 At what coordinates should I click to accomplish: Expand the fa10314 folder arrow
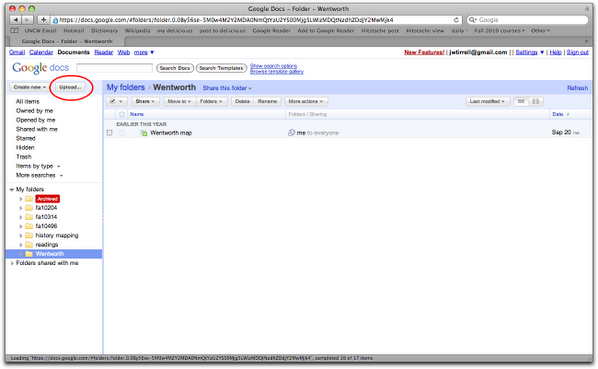(21, 217)
